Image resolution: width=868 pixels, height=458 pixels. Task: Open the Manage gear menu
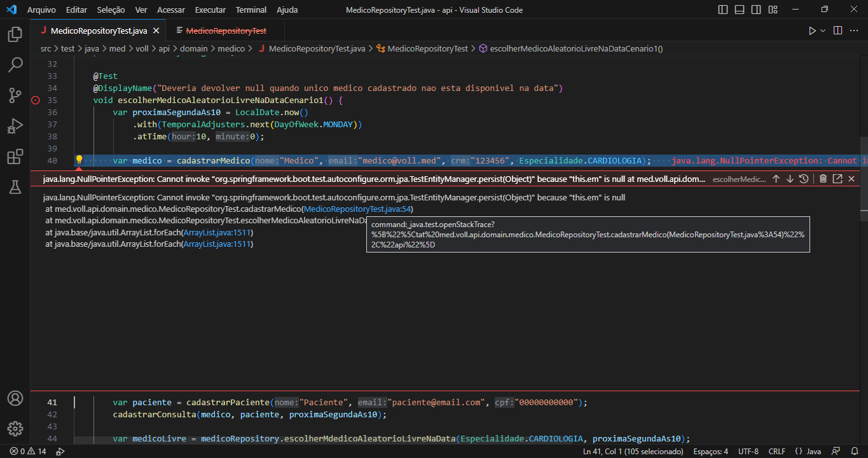tap(15, 428)
